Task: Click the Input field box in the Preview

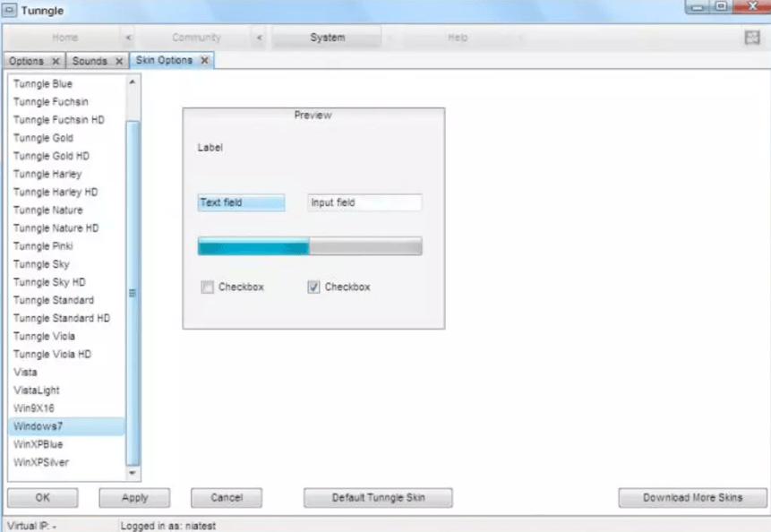Action: click(x=364, y=202)
